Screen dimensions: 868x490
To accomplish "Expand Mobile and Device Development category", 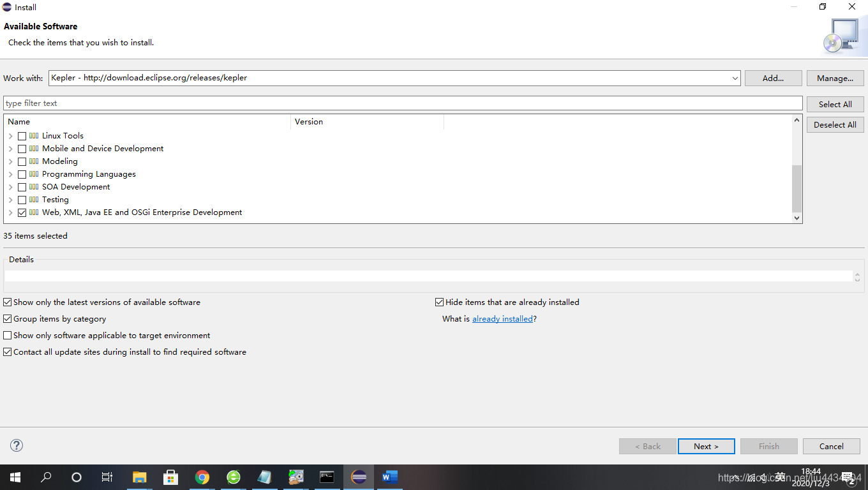I will 11,149.
